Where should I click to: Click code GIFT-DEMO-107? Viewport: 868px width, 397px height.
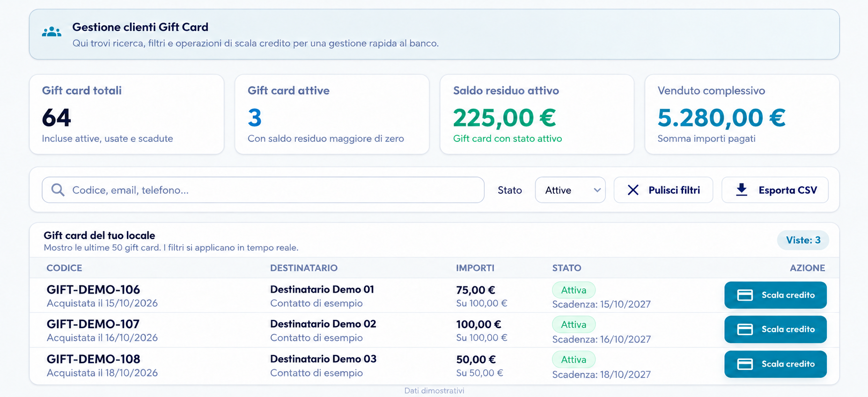[93, 324]
